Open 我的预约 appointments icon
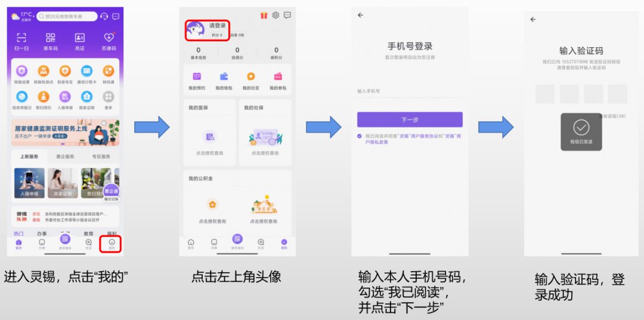Image resolution: width=644 pixels, height=320 pixels. [197, 76]
